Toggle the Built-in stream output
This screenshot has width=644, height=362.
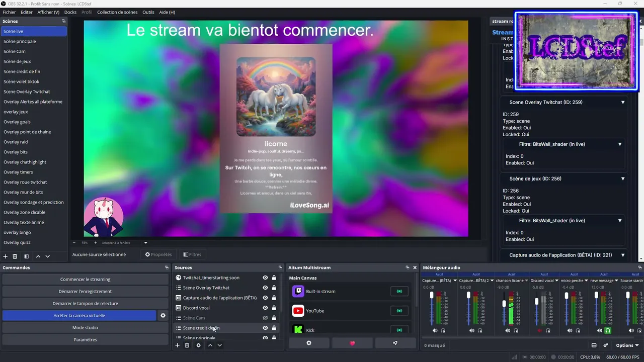pyautogui.click(x=399, y=292)
